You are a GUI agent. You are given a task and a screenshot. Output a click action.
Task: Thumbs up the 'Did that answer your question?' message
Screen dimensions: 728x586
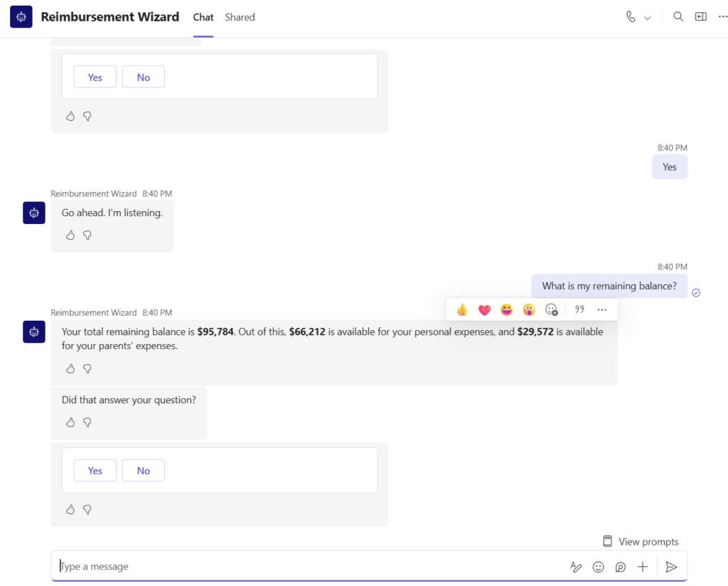(x=70, y=422)
